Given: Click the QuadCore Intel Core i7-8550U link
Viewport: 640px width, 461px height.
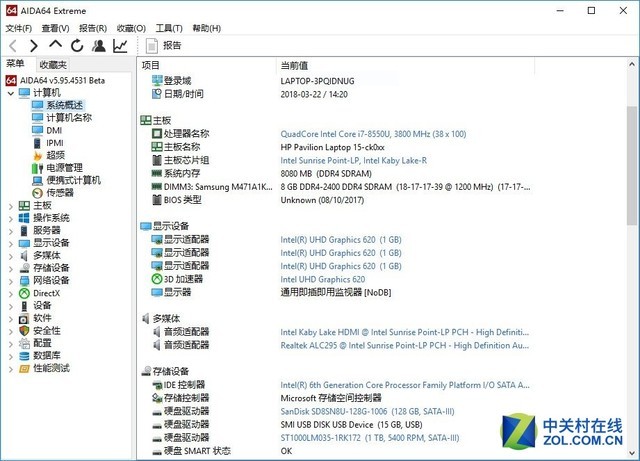Looking at the screenshot, I should (361, 133).
